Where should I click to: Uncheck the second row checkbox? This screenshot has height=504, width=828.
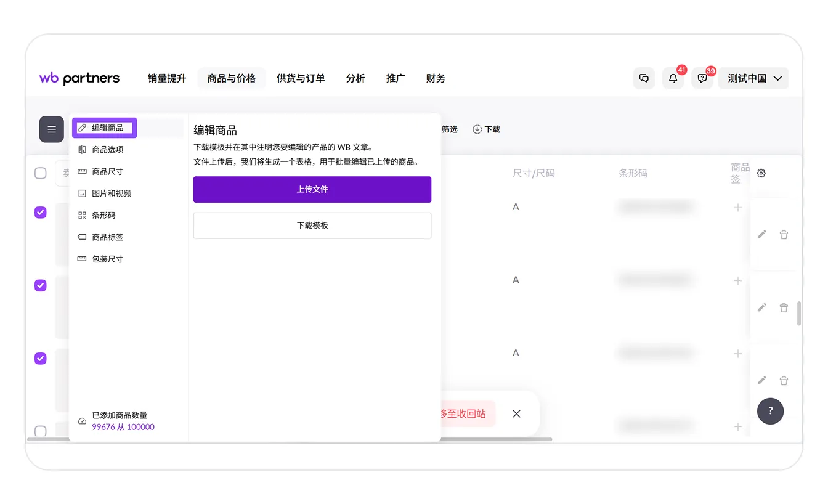click(x=41, y=285)
